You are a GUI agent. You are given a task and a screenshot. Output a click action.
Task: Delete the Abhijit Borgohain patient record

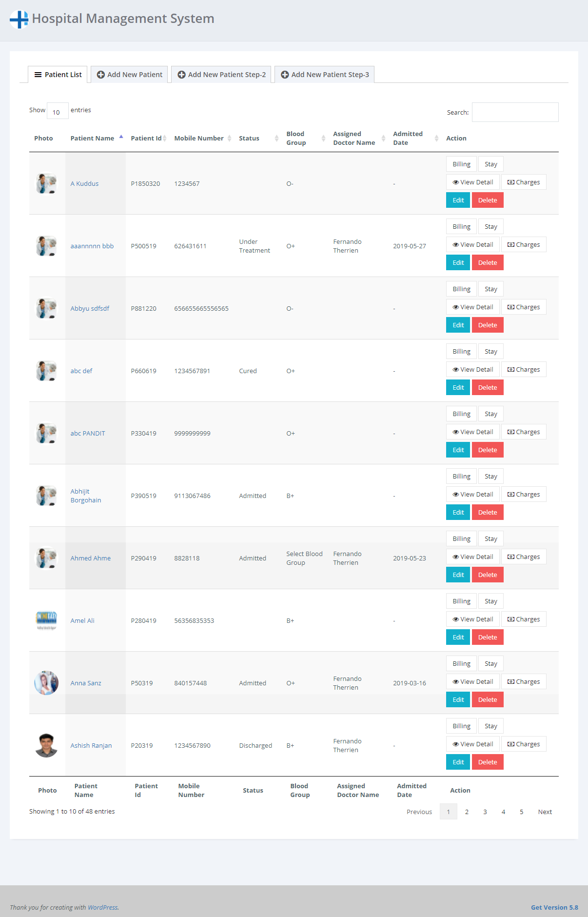click(x=488, y=512)
